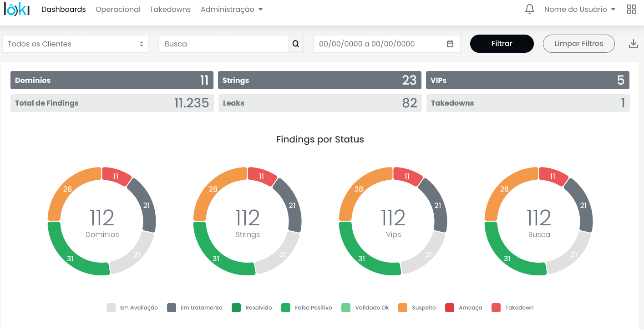644x330 pixels.
Task: Toggle the Takedown legend entry
Action: pyautogui.click(x=513, y=308)
